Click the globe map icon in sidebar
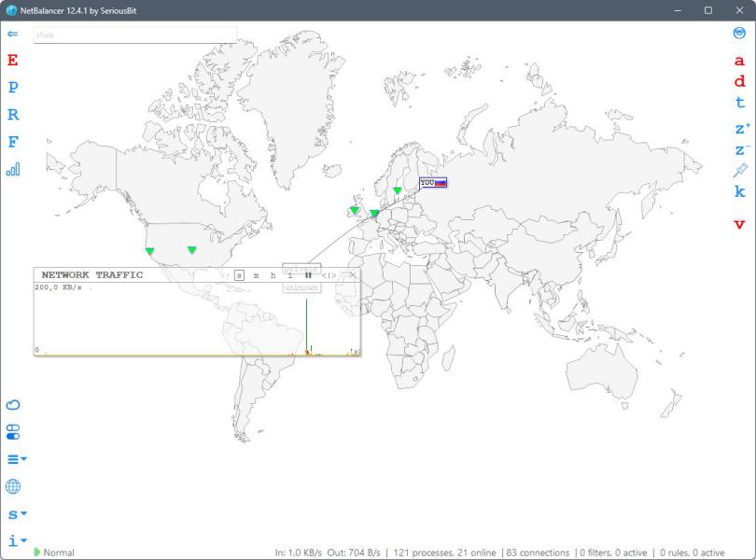 [x=13, y=486]
